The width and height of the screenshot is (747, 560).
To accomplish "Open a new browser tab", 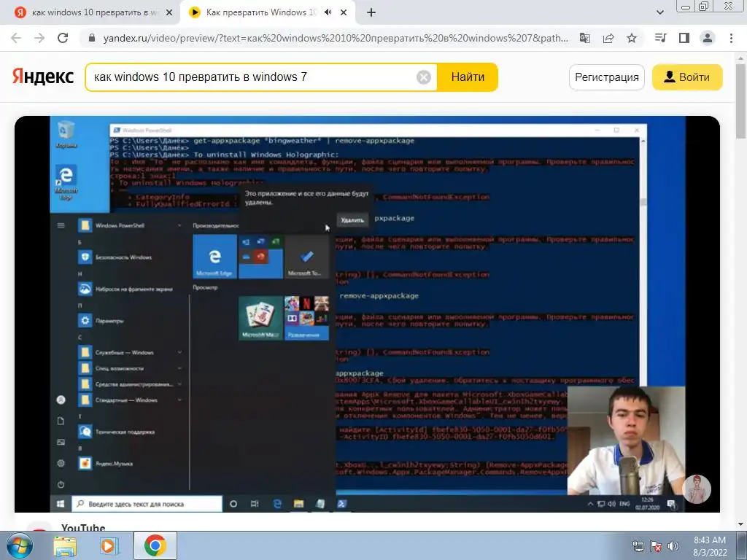I will pos(371,13).
